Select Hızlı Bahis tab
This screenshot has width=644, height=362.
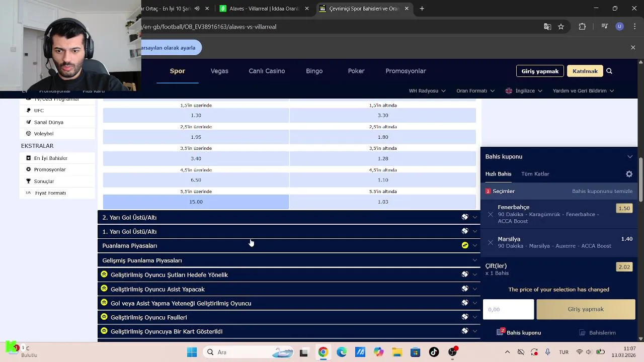(498, 174)
